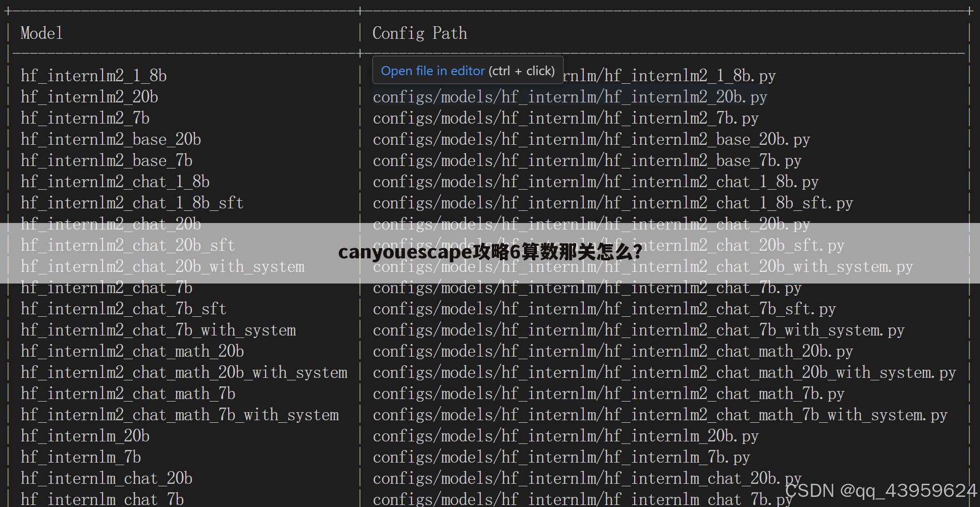Open config path ending hf_internlm2_chat_math_7b_with_system.py
This screenshot has height=507, width=980.
(x=660, y=415)
